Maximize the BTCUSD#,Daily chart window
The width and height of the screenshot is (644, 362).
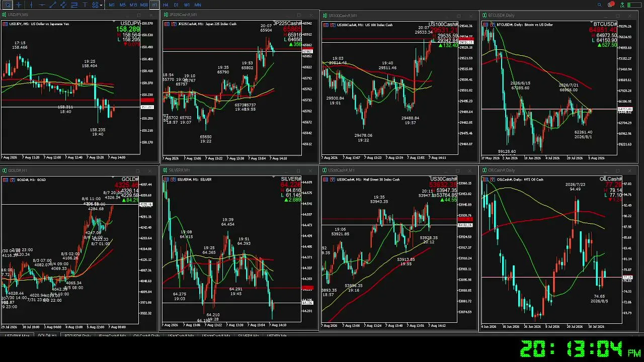618,16
